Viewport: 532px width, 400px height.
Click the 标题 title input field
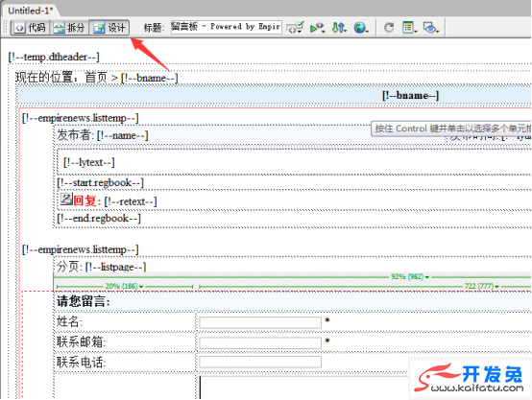pos(226,27)
